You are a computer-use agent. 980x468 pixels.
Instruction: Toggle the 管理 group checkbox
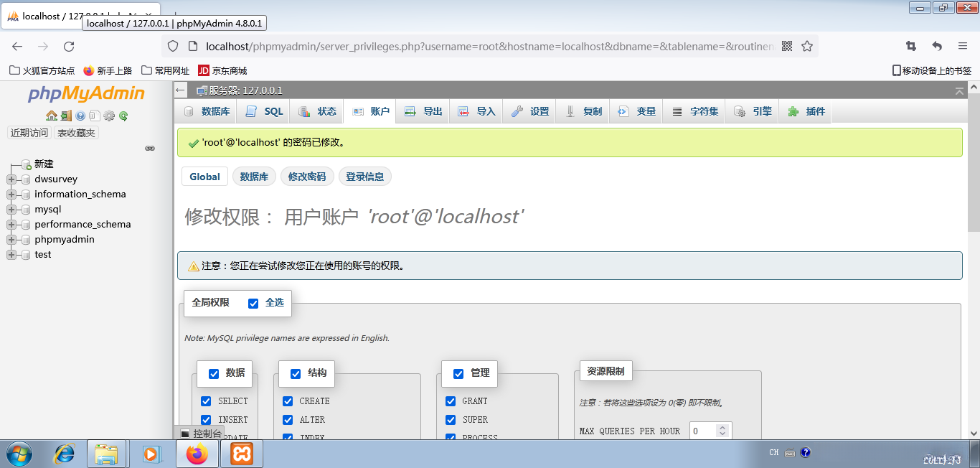coord(458,373)
